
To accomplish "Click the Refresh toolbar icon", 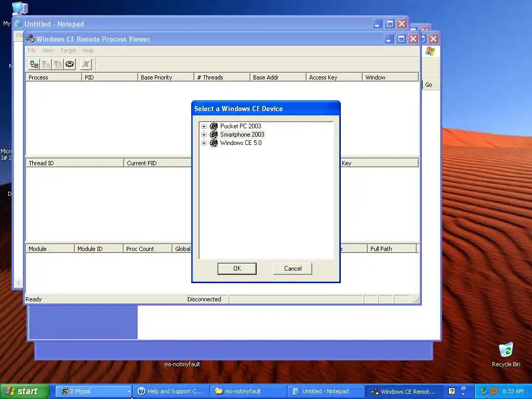I will [x=70, y=64].
